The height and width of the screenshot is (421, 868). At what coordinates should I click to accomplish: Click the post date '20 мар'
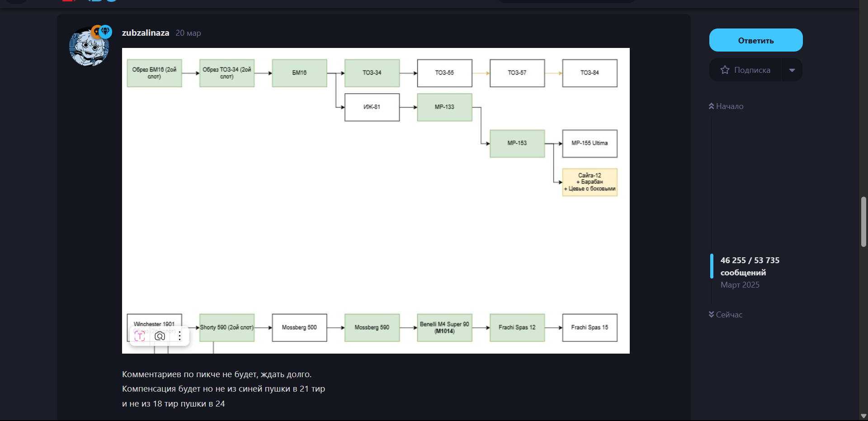pos(188,33)
